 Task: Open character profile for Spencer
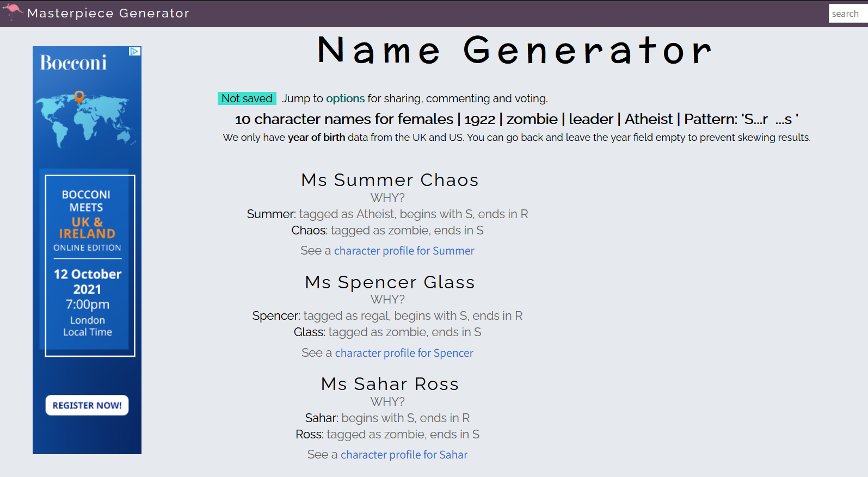pos(404,353)
